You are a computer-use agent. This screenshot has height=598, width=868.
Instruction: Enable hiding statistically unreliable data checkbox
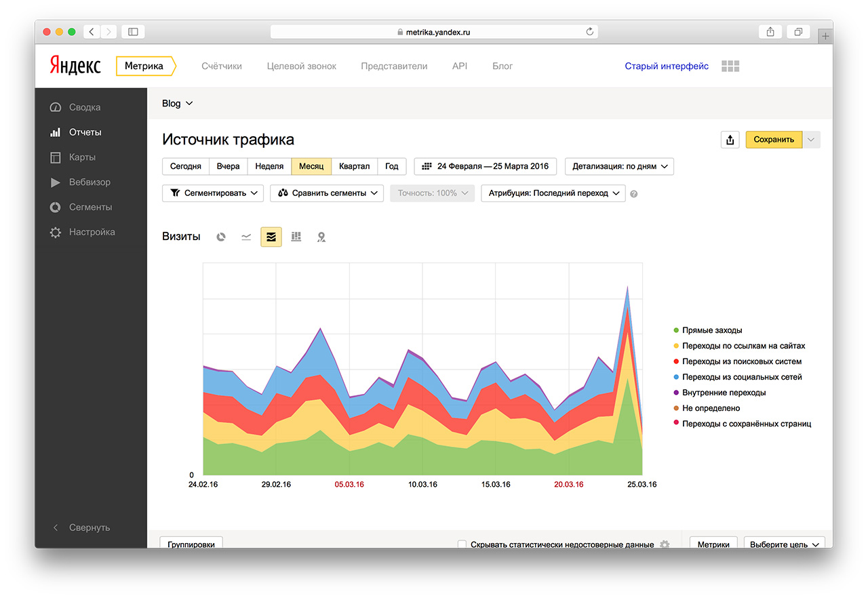[x=462, y=544]
